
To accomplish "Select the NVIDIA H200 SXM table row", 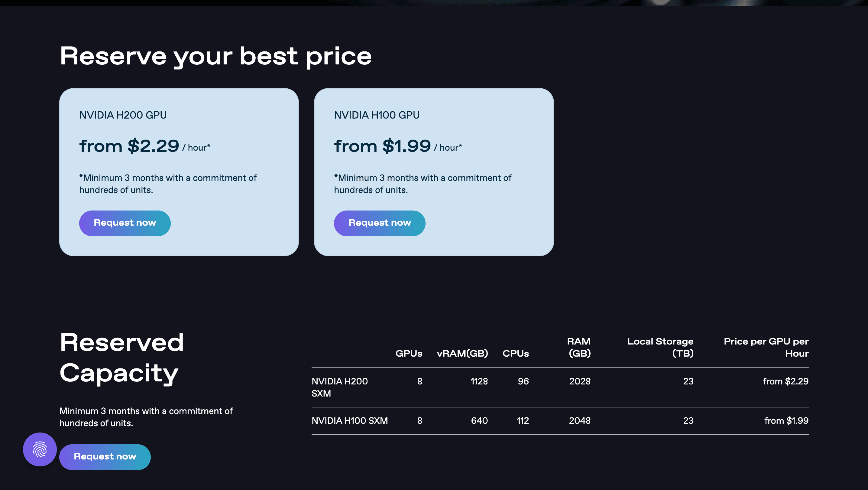I will point(339,387).
